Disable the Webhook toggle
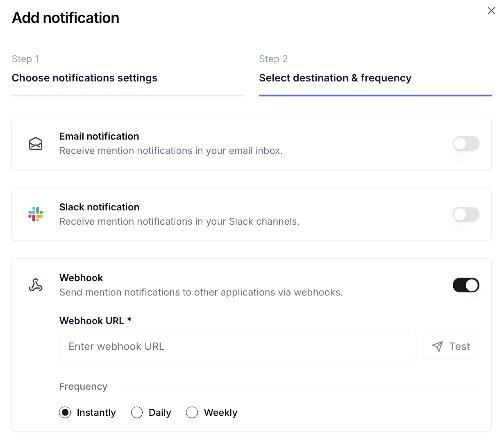504x447 pixels. tap(466, 285)
